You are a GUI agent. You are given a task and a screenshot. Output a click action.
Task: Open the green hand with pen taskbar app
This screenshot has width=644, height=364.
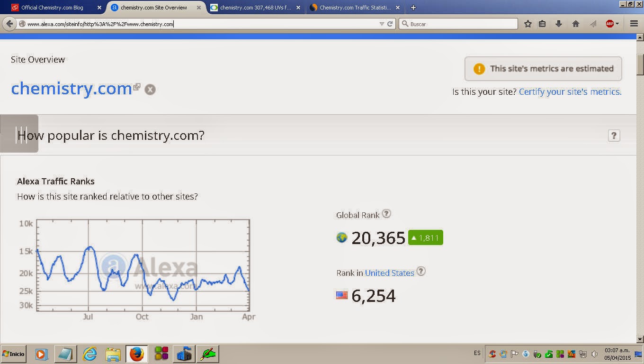[x=207, y=354]
